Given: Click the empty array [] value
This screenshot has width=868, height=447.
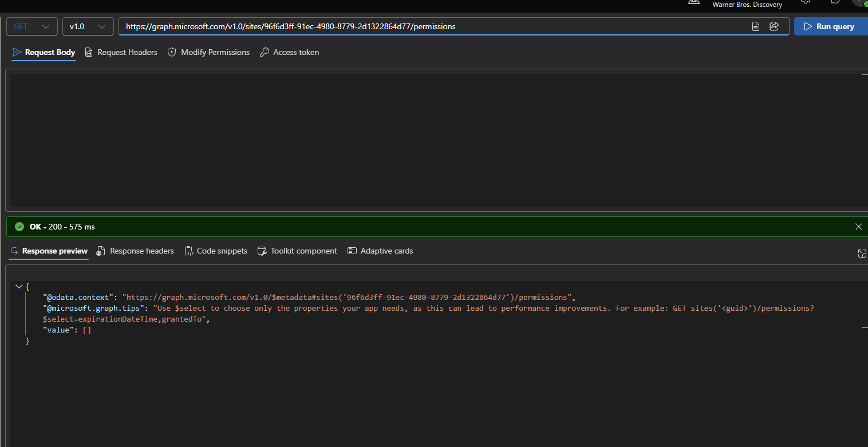Looking at the screenshot, I should pos(87,330).
